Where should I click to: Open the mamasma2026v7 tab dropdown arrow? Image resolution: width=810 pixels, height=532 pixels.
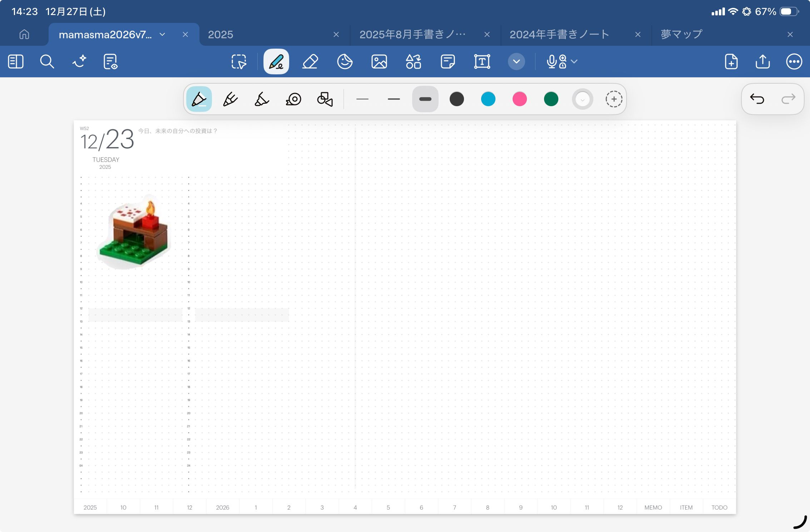point(162,34)
